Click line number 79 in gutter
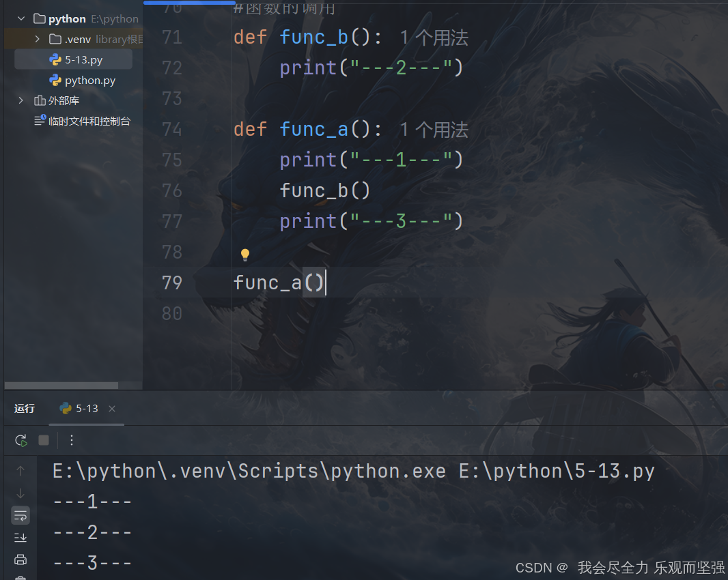The width and height of the screenshot is (728, 580). 172,282
